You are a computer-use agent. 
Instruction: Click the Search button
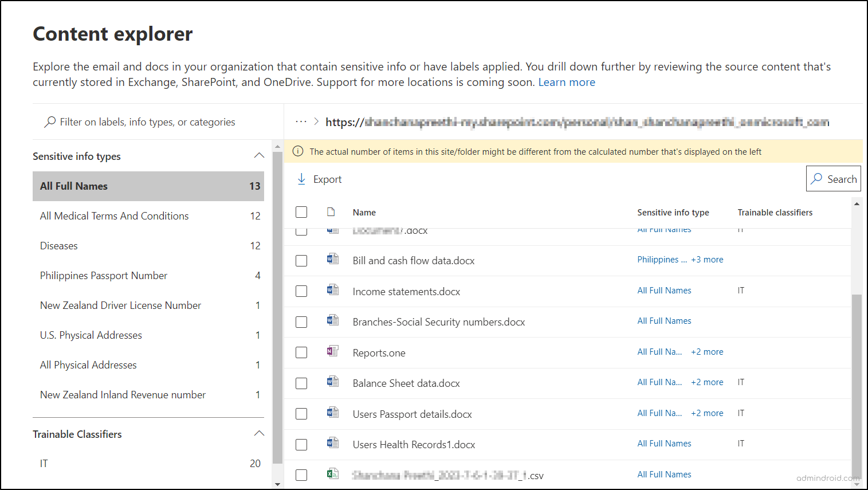(x=834, y=178)
